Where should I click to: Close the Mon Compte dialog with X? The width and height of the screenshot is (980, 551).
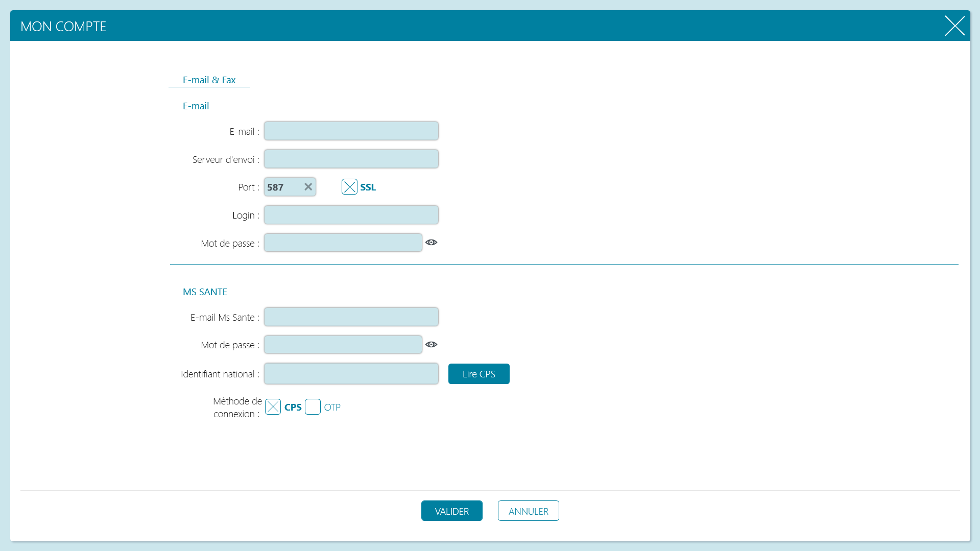coord(954,26)
